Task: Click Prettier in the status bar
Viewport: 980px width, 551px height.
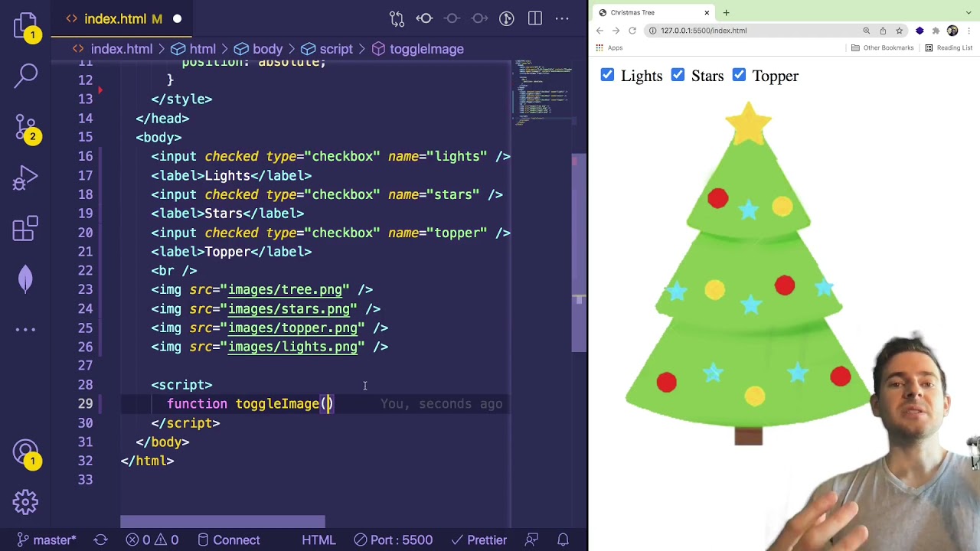Action: click(x=479, y=540)
